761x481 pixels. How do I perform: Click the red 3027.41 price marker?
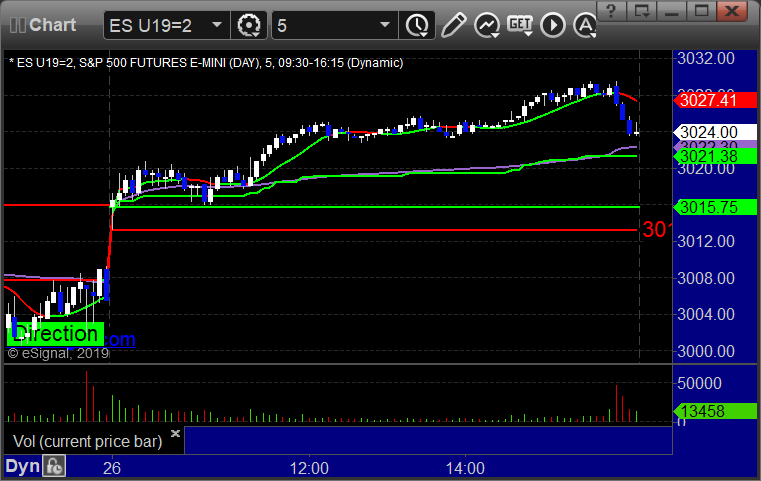tap(715, 100)
